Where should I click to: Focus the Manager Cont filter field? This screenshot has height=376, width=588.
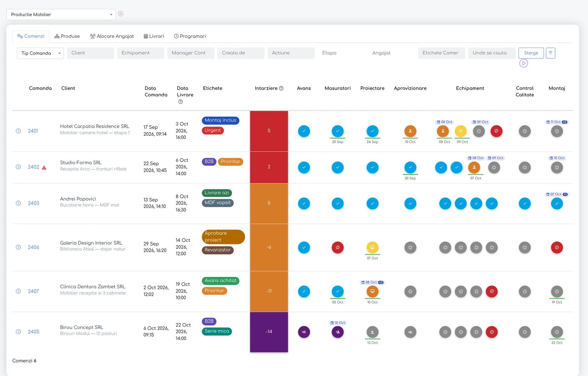click(191, 53)
